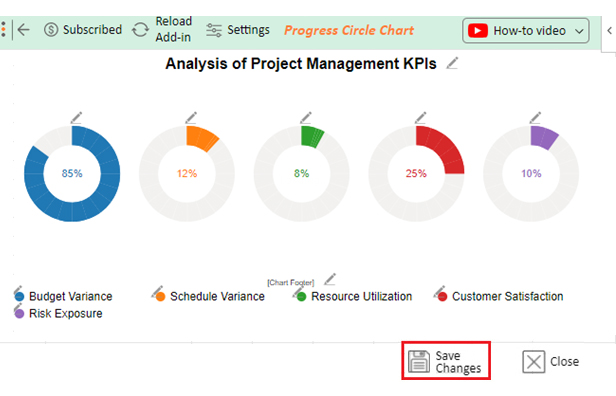
Task: Click the 'Resource Utilization' legend text
Action: click(x=361, y=297)
